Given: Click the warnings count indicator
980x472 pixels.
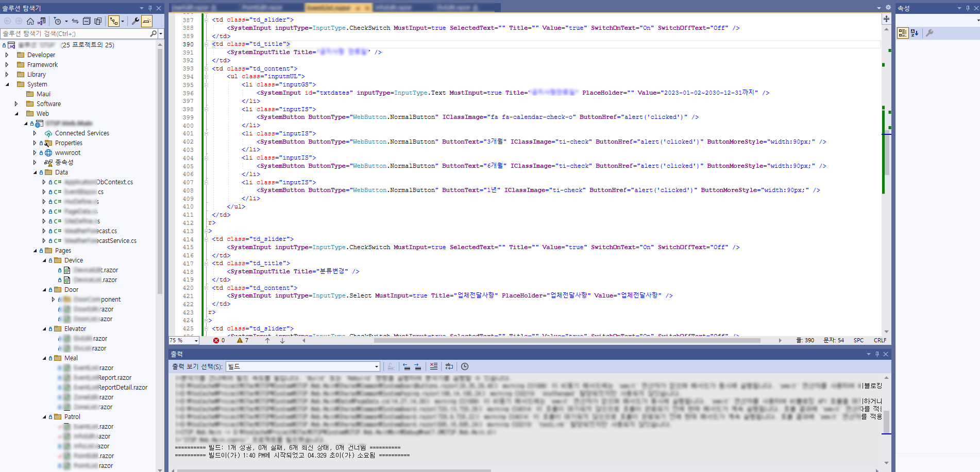Looking at the screenshot, I should pos(243,340).
